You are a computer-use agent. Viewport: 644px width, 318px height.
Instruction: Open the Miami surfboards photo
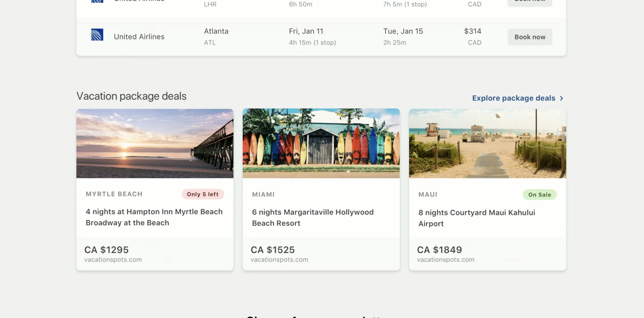point(321,143)
